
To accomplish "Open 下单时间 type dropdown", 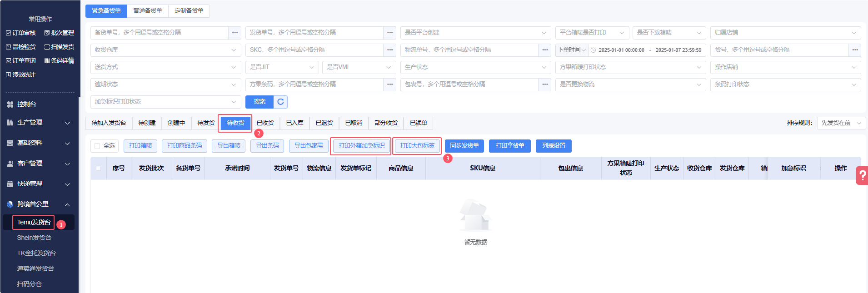I will (572, 50).
